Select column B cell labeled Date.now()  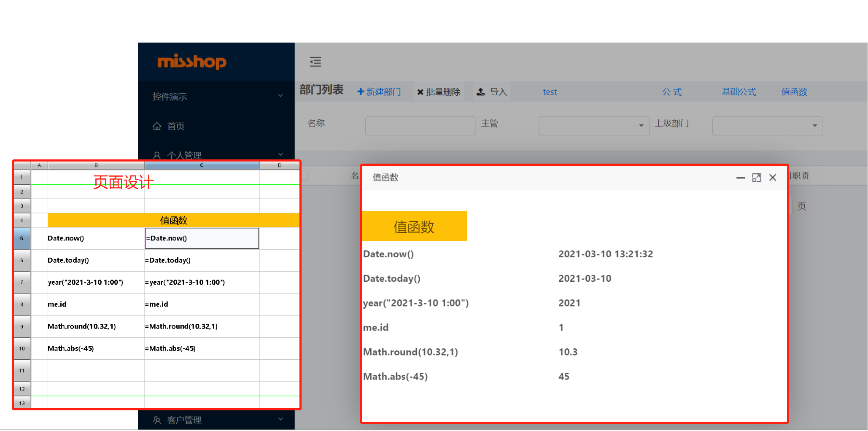tap(96, 238)
